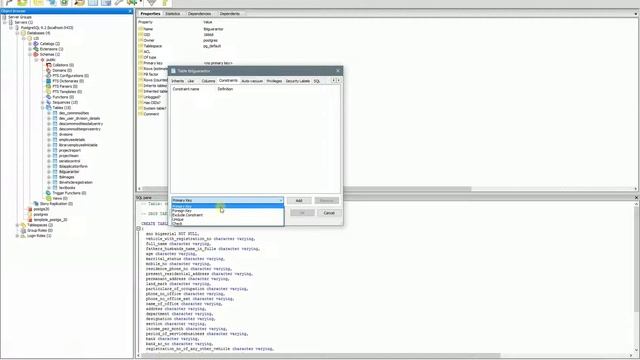640x360 pixels.
Task: Collapse the Tables tree node
Action: (42, 108)
